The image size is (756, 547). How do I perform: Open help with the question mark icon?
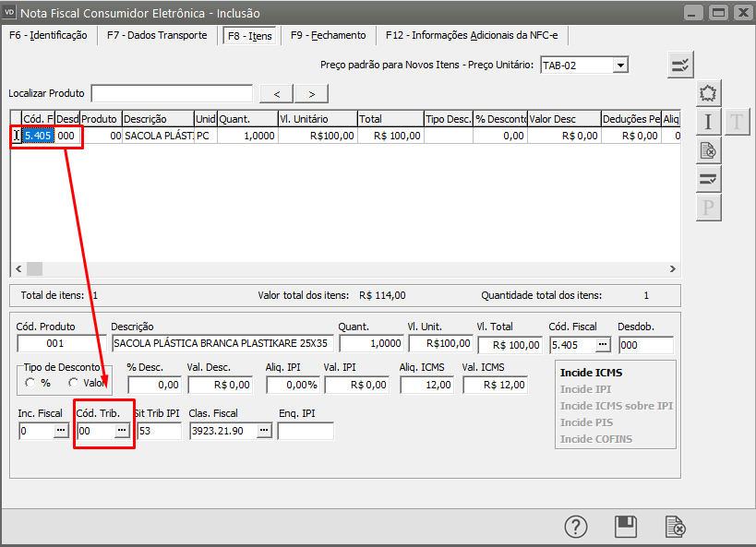576,527
